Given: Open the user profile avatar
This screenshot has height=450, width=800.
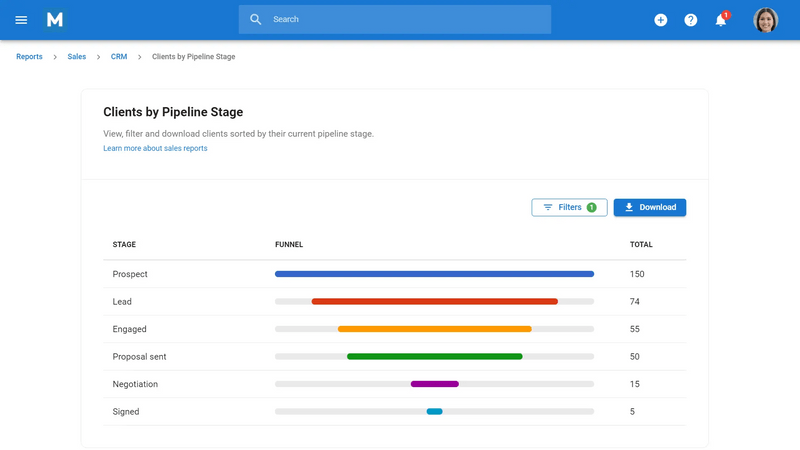Looking at the screenshot, I should (x=765, y=20).
